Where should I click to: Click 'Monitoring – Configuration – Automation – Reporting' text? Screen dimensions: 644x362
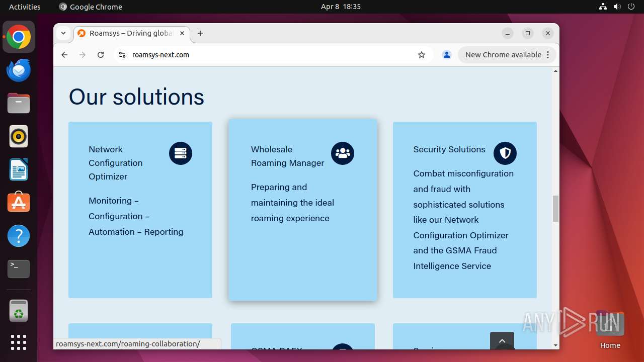[136, 216]
